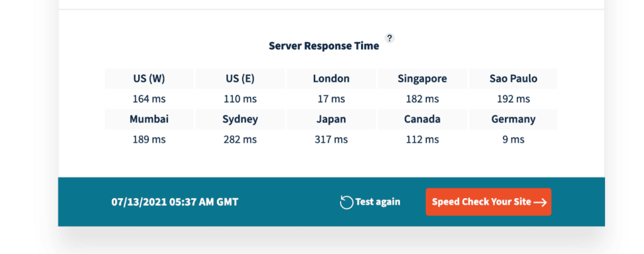Select the Japan location header
This screenshot has width=644, height=254.
[331, 119]
